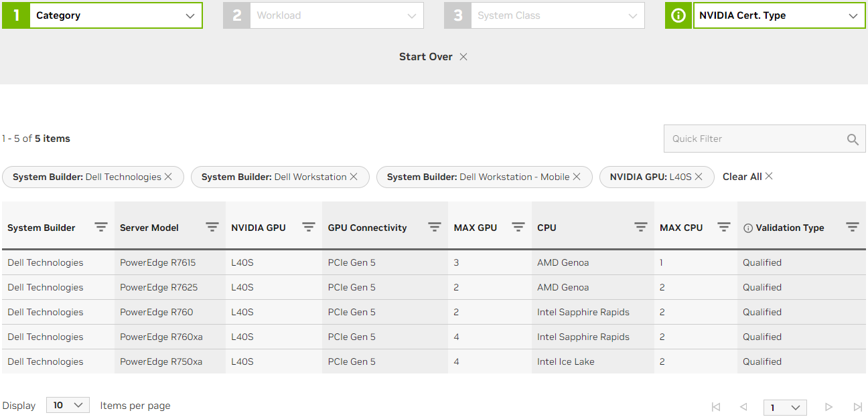Click the step 2 number badge for Workload
868x419 pixels.
point(237,15)
